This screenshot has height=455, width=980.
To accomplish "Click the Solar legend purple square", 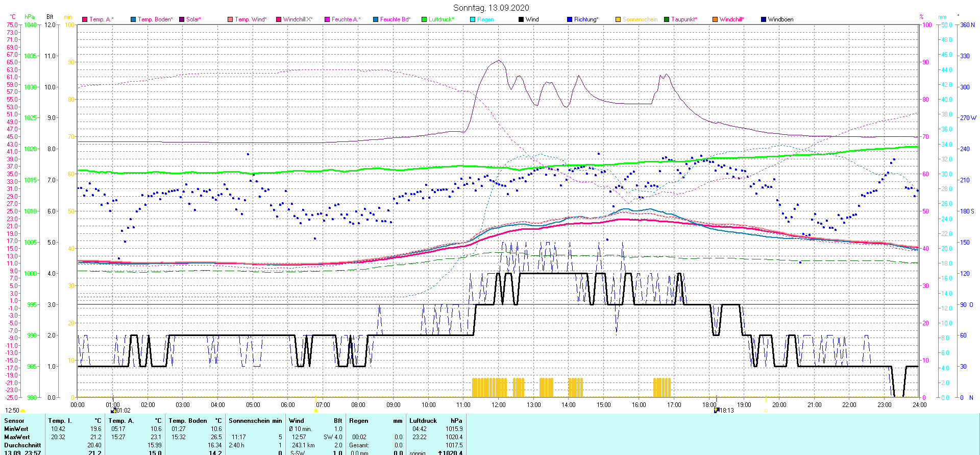I will pyautogui.click(x=182, y=19).
